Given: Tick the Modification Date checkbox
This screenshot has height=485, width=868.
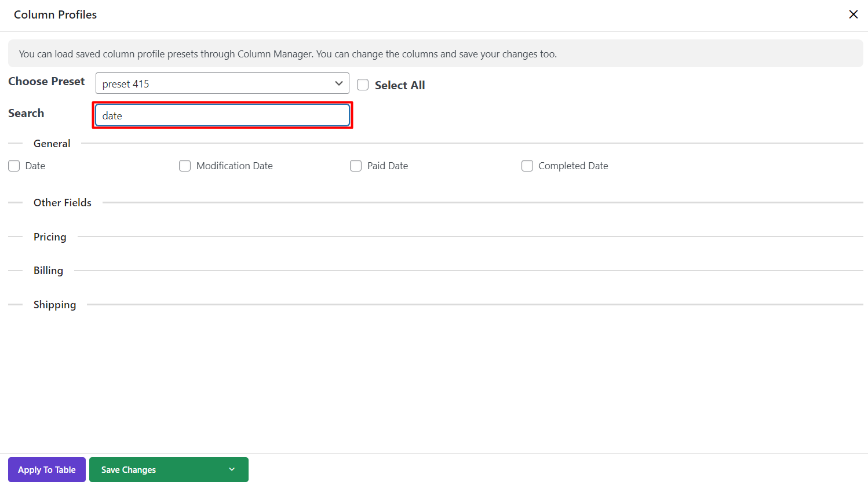Looking at the screenshot, I should coord(185,166).
